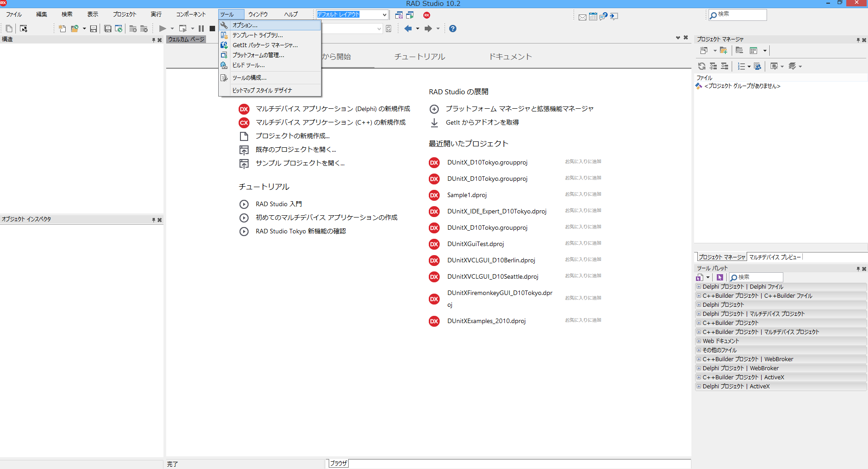Switch to the ドキュメント tab on Welcome page

(x=510, y=57)
